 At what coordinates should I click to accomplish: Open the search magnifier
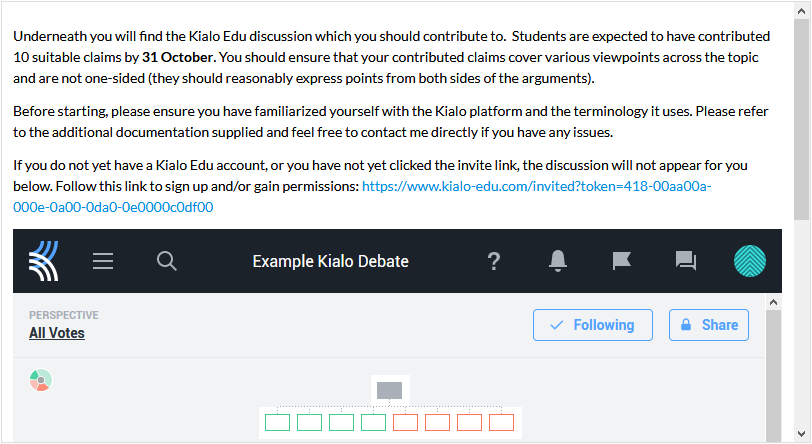tap(167, 261)
